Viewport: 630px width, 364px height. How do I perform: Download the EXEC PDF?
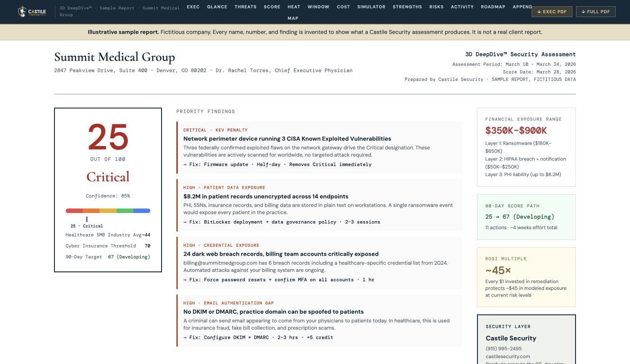(552, 12)
